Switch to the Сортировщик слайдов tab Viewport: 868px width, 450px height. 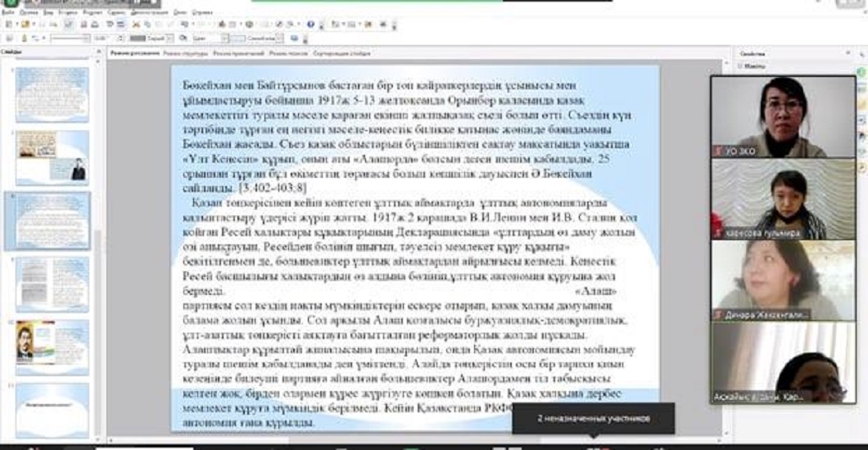tap(341, 53)
